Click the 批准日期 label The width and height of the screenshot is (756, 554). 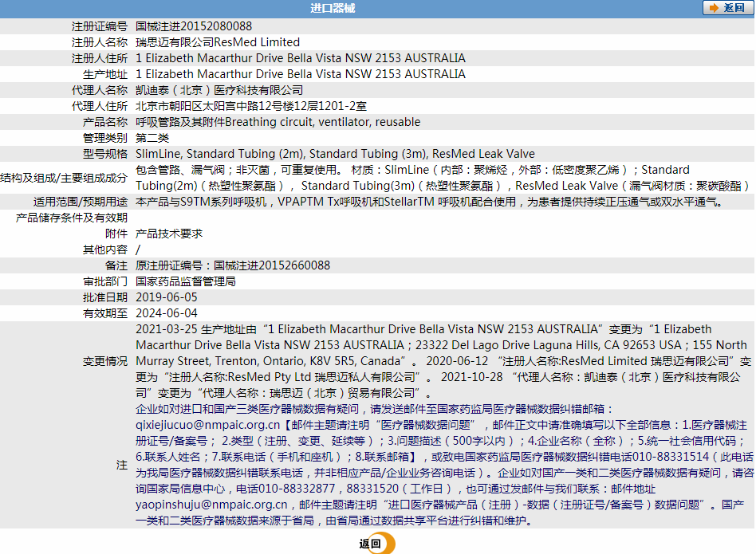click(105, 297)
